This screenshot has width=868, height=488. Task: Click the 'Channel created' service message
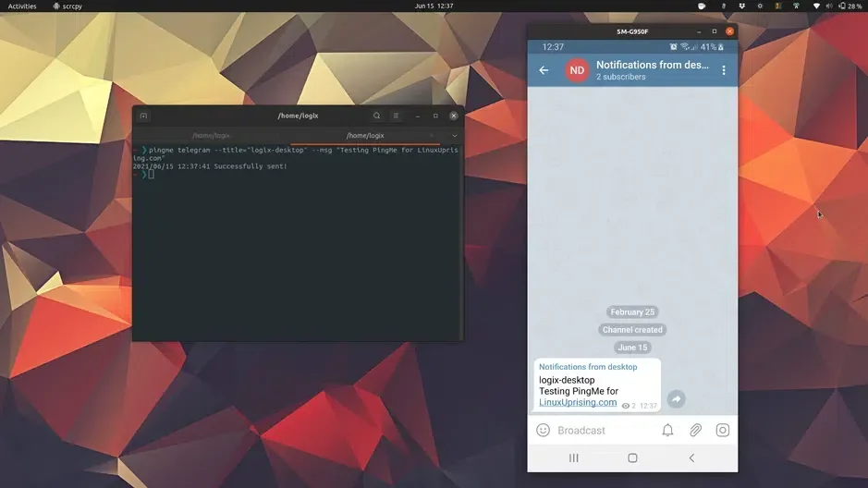[x=632, y=330]
